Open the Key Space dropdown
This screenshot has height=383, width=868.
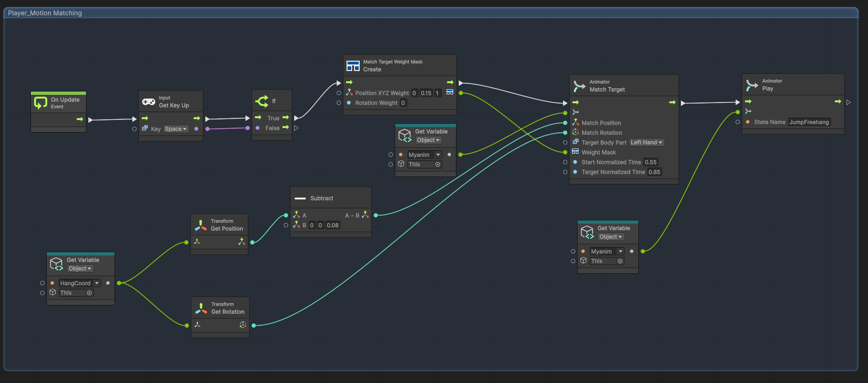(176, 129)
